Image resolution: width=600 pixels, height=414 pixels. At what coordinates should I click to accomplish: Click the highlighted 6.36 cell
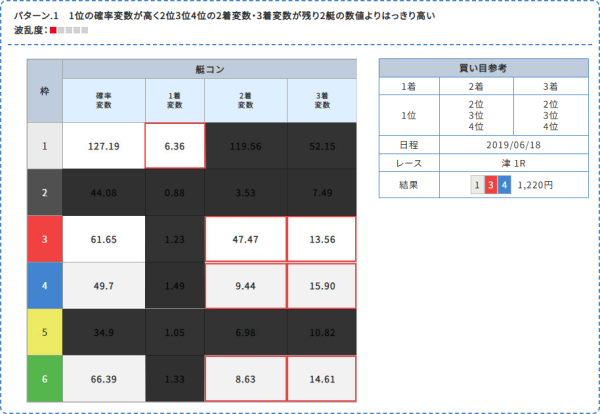click(x=175, y=146)
